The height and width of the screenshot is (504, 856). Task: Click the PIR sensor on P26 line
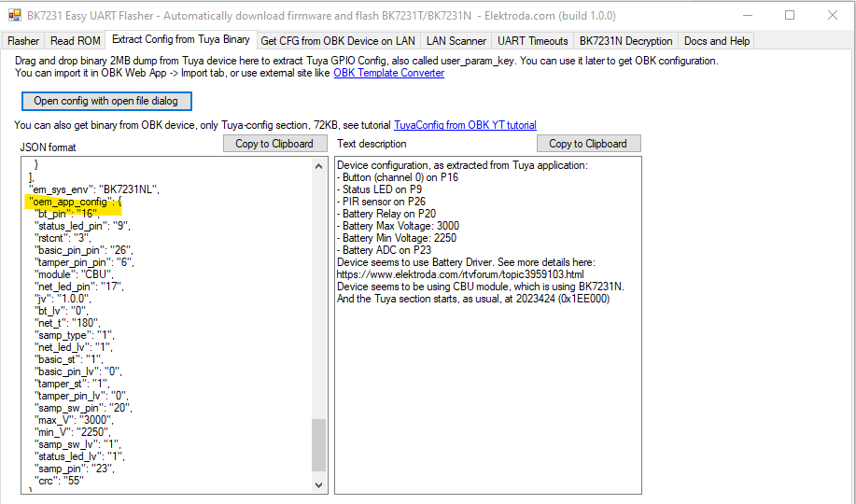tap(381, 202)
